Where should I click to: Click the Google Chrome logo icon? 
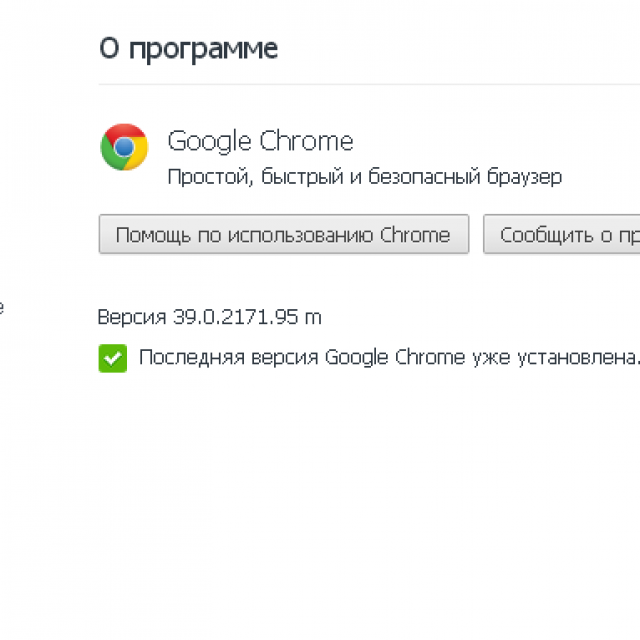point(124,147)
